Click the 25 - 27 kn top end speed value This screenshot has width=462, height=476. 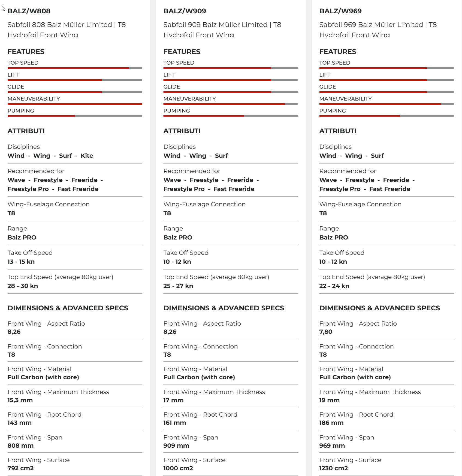click(178, 286)
